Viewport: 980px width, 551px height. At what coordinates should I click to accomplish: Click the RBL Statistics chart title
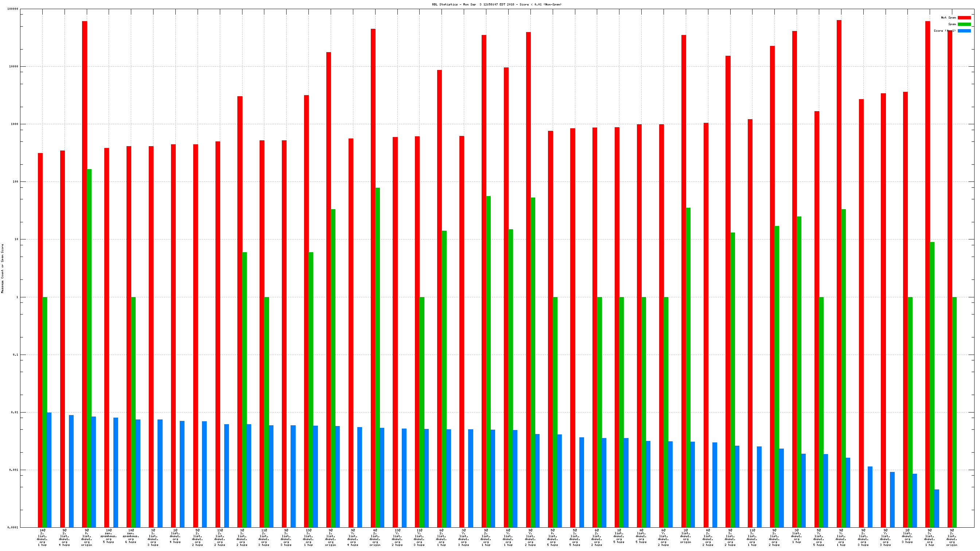[497, 5]
